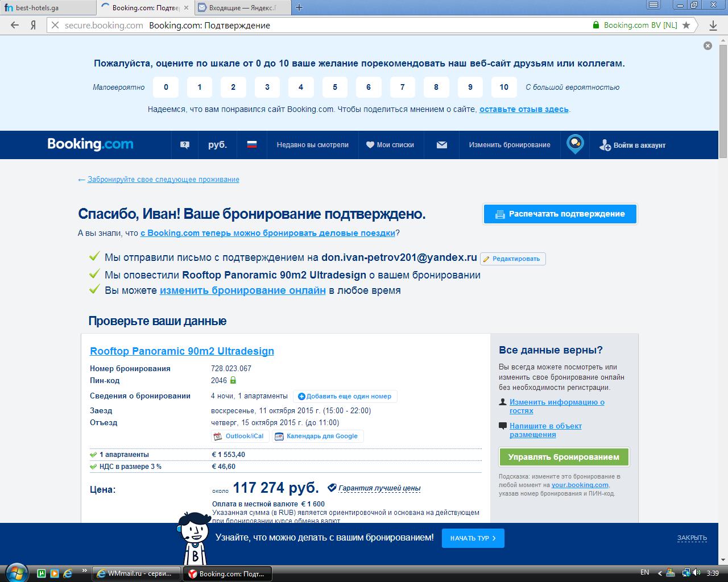Image resolution: width=728 pixels, height=582 pixels.
Task: Rate recommendation likelihood 8
Action: pyautogui.click(x=436, y=87)
